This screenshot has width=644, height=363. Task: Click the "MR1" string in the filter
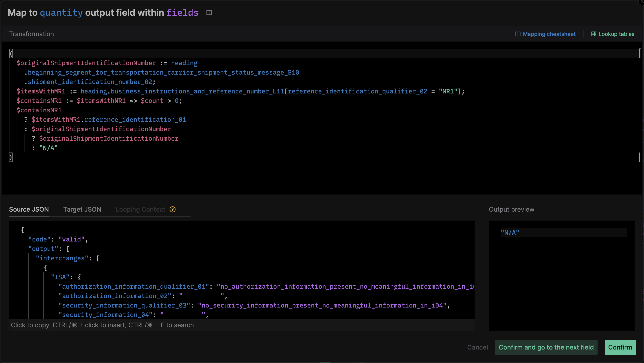[x=448, y=91]
